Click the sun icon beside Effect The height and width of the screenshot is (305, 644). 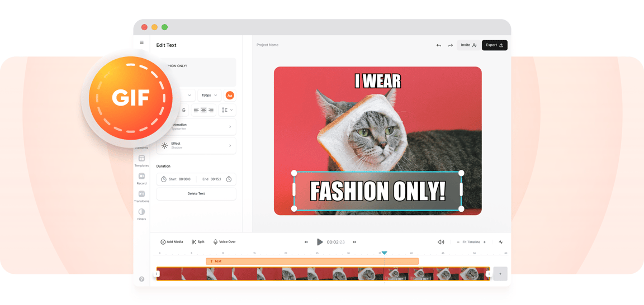click(164, 146)
